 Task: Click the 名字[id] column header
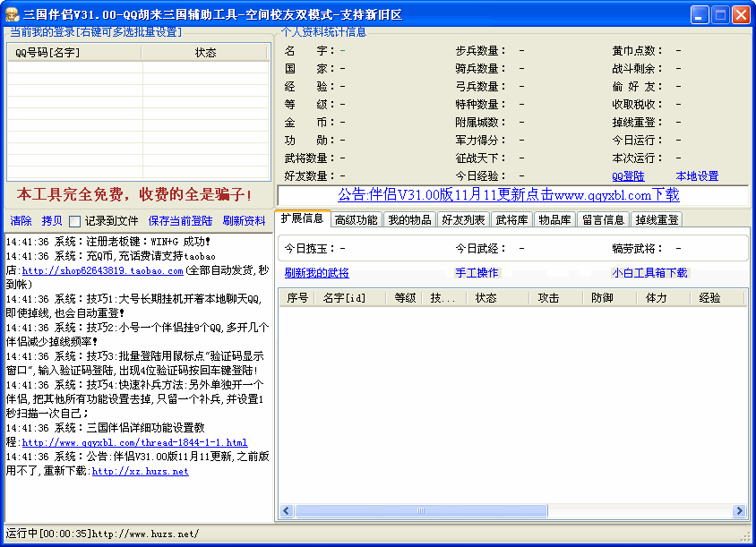click(x=344, y=298)
